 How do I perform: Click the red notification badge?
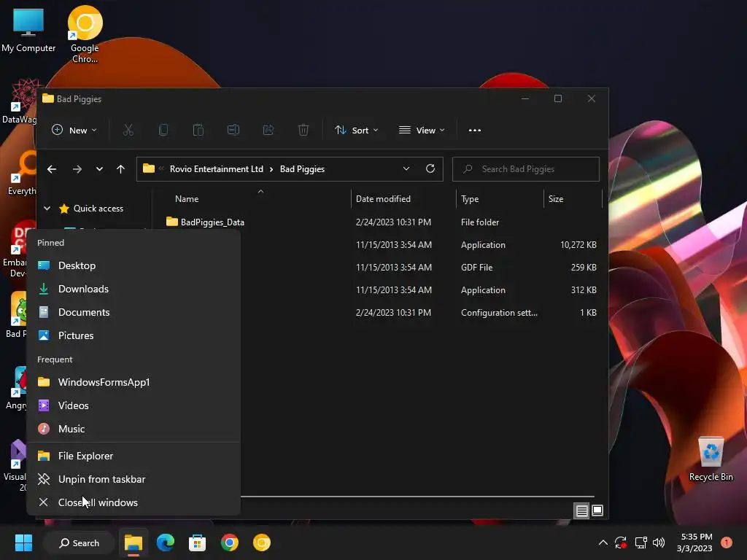pyautogui.click(x=726, y=542)
